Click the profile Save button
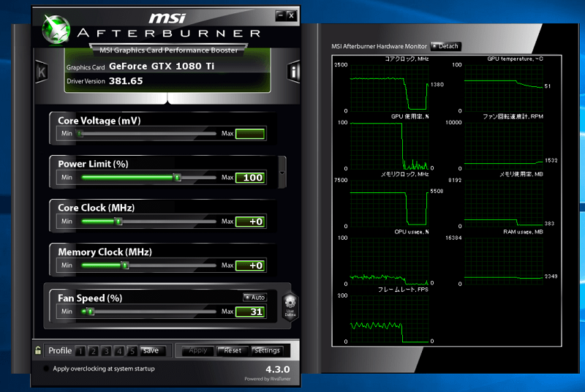The width and height of the screenshot is (585, 392). pos(152,350)
